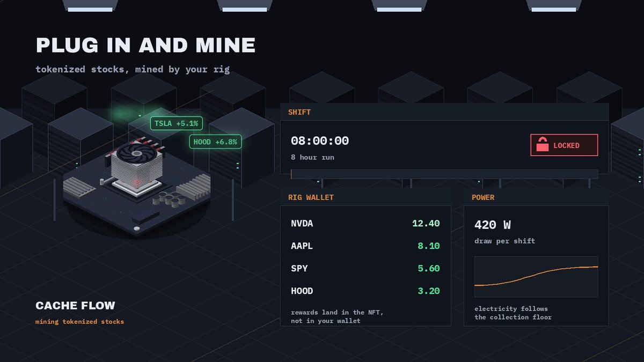Click the POWER panel header
The image size is (644, 362).
(x=536, y=197)
